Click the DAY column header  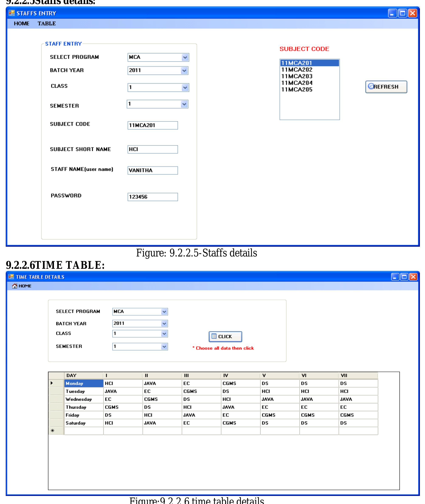pyautogui.click(x=84, y=375)
